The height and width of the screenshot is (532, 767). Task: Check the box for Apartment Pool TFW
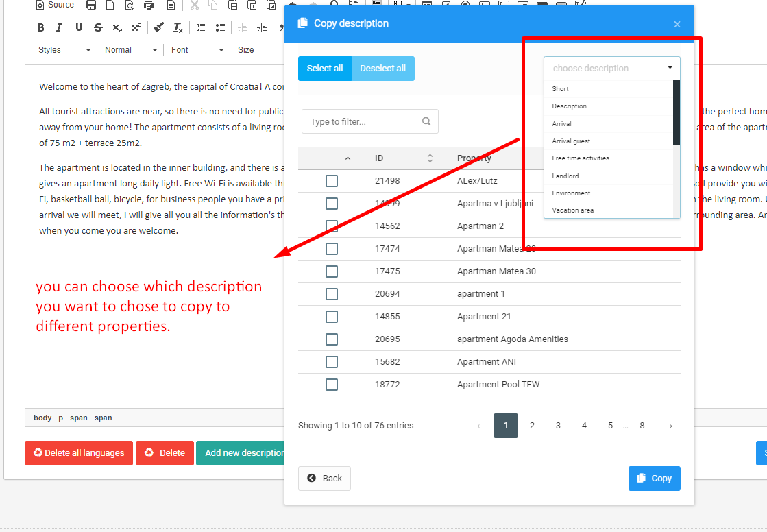click(x=332, y=385)
